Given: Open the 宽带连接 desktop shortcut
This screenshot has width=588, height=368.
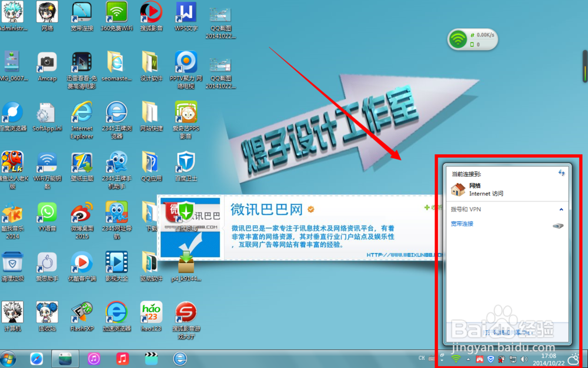Looking at the screenshot, I should pos(82,16).
